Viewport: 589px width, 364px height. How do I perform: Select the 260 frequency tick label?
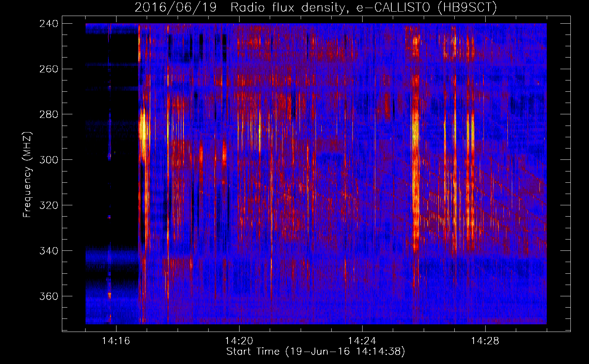pyautogui.click(x=49, y=69)
